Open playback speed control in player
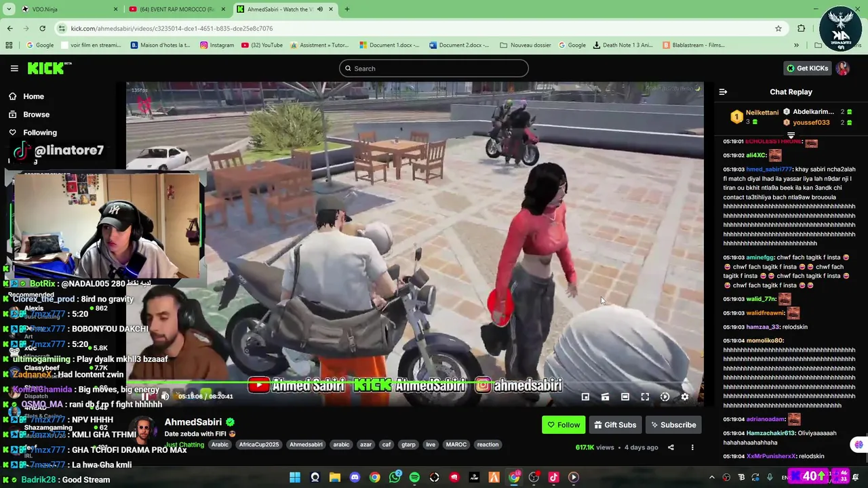This screenshot has height=488, width=868. [x=665, y=397]
